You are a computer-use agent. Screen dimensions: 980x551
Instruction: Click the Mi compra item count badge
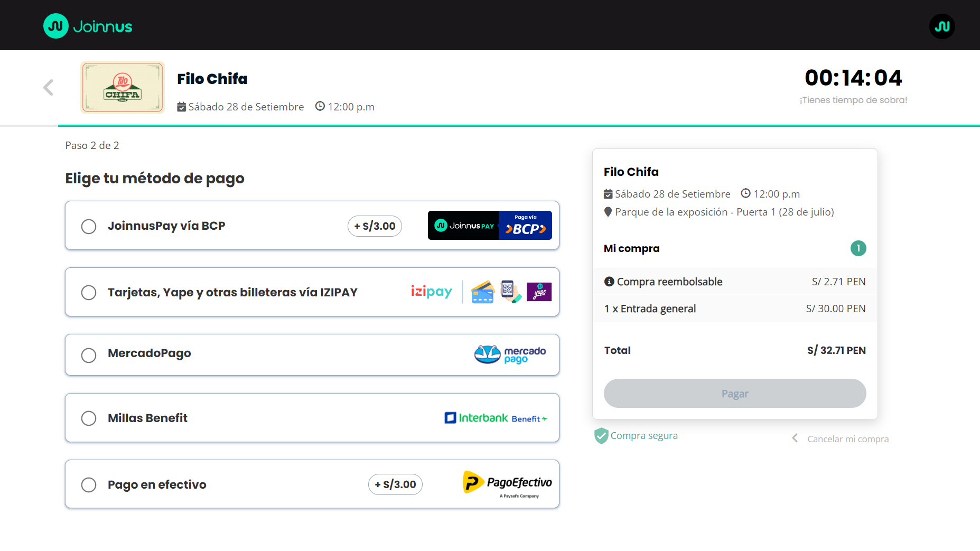(x=858, y=248)
